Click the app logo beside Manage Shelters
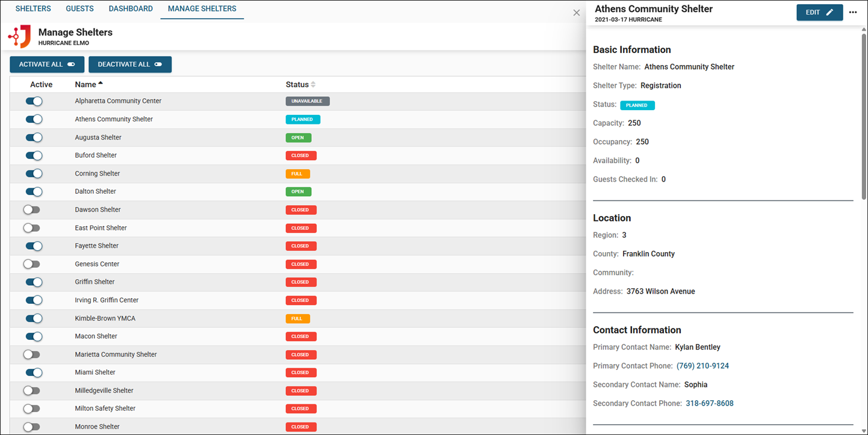Screen dimensions: 868x435 click(19, 37)
